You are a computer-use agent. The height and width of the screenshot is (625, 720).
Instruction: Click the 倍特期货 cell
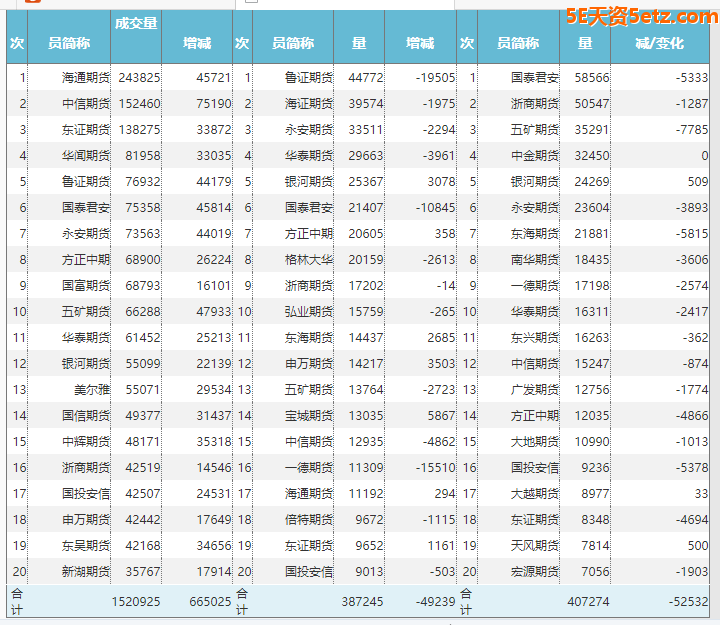[x=308, y=519]
